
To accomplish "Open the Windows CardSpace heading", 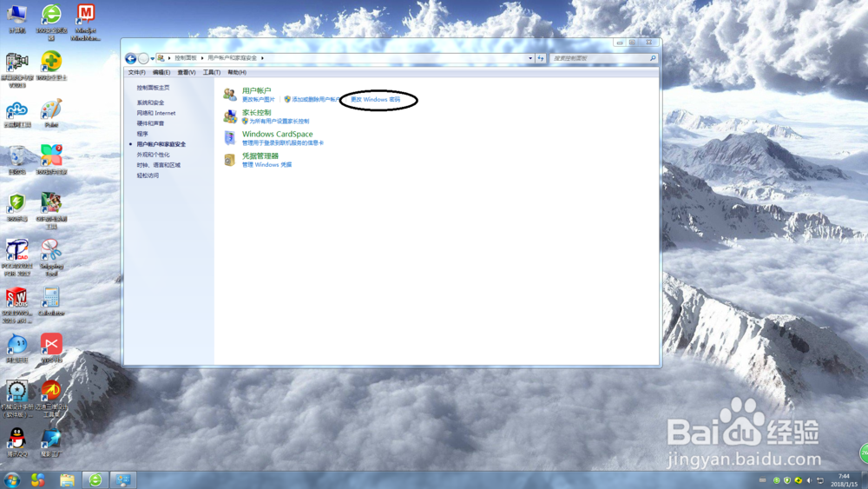I will click(278, 134).
